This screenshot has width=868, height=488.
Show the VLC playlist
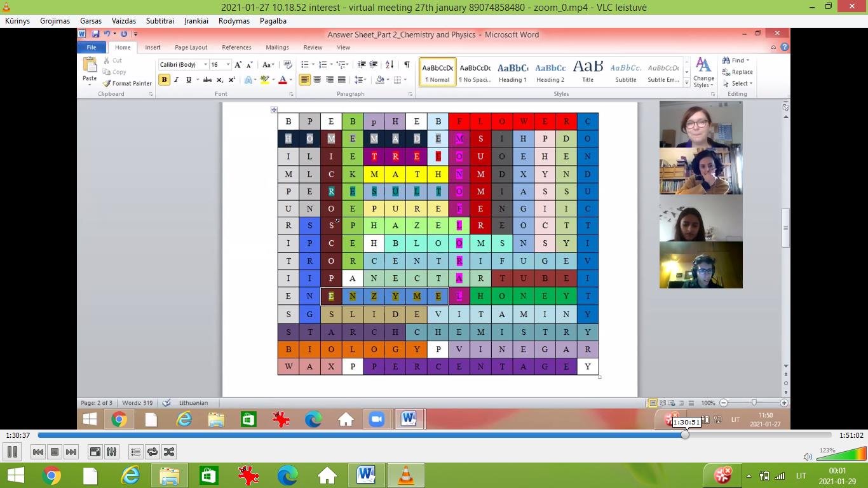click(135, 452)
